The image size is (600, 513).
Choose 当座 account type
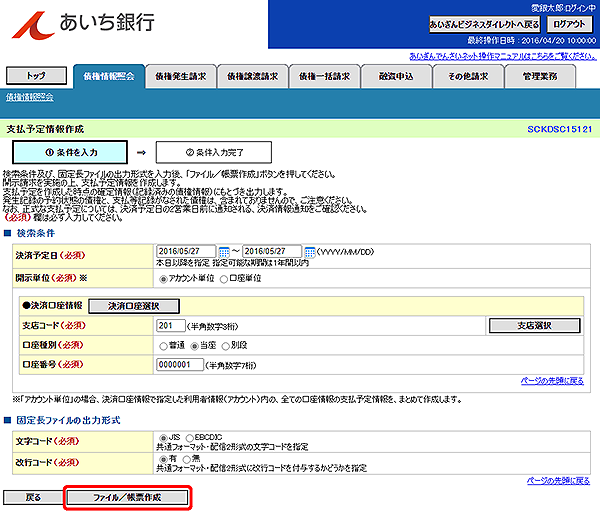click(x=194, y=346)
